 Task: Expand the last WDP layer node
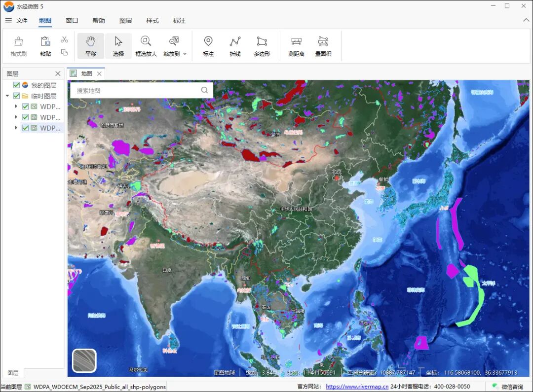(x=16, y=128)
